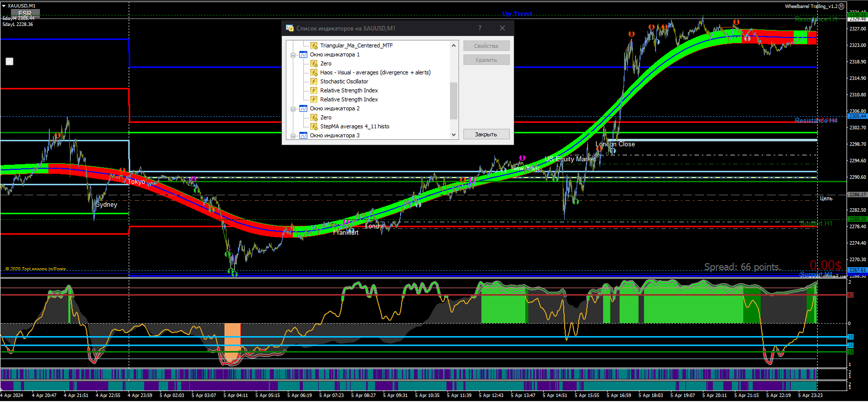Screen dimensions: 868x402
Task: Click the Окно индикатора 2 window icon
Action: [303, 108]
